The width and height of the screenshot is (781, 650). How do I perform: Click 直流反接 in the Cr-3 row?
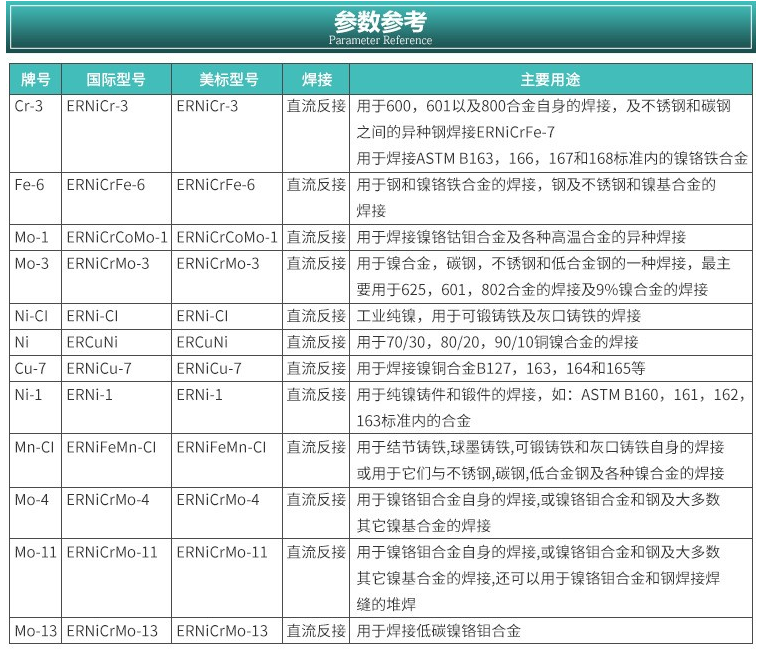coord(316,106)
